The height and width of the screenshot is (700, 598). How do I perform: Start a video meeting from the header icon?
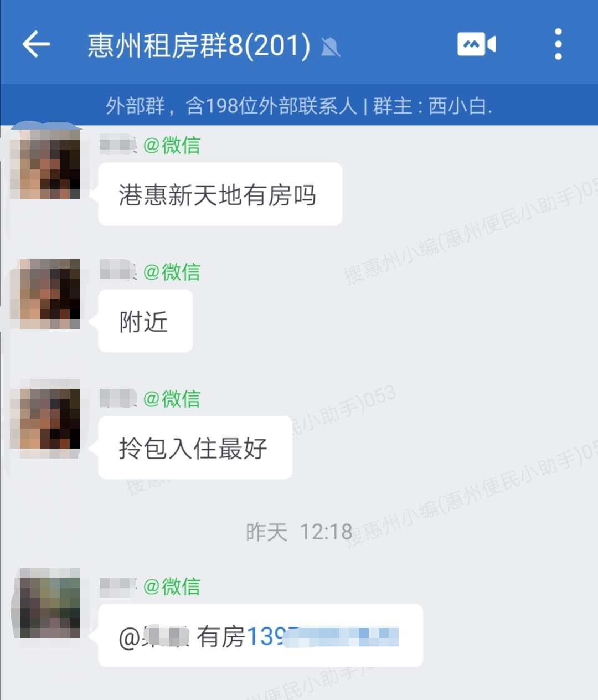point(477,44)
